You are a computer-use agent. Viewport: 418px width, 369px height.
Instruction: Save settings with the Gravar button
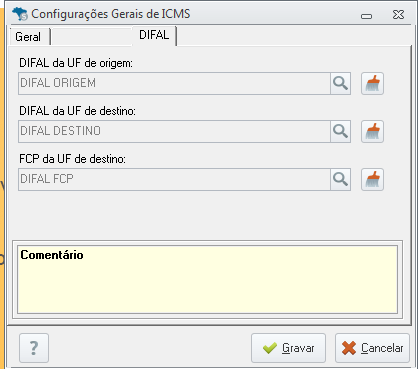(x=288, y=348)
